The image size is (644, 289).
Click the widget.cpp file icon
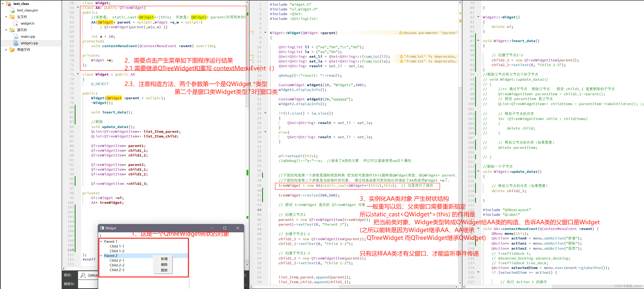[16, 43]
